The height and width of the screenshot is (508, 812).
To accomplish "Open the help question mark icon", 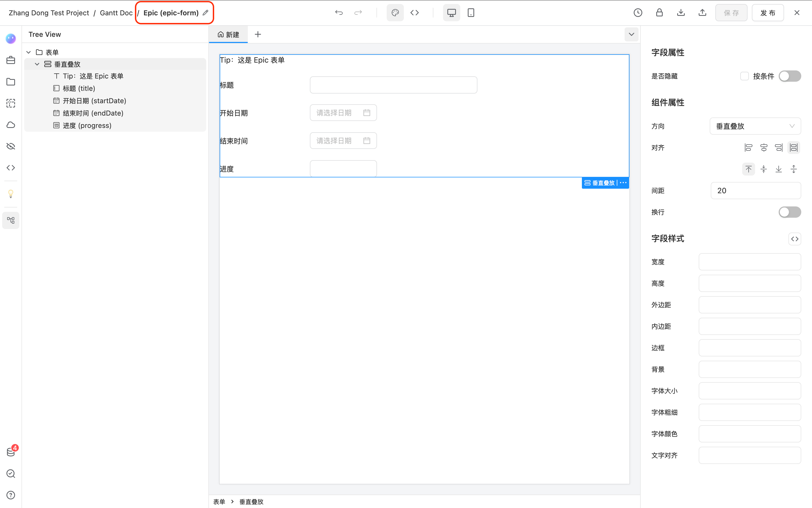I will (11, 495).
